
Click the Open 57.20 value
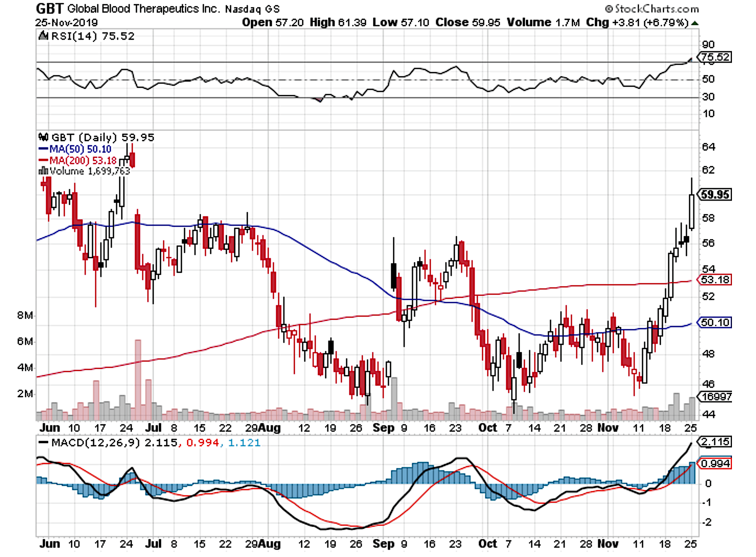[273, 22]
